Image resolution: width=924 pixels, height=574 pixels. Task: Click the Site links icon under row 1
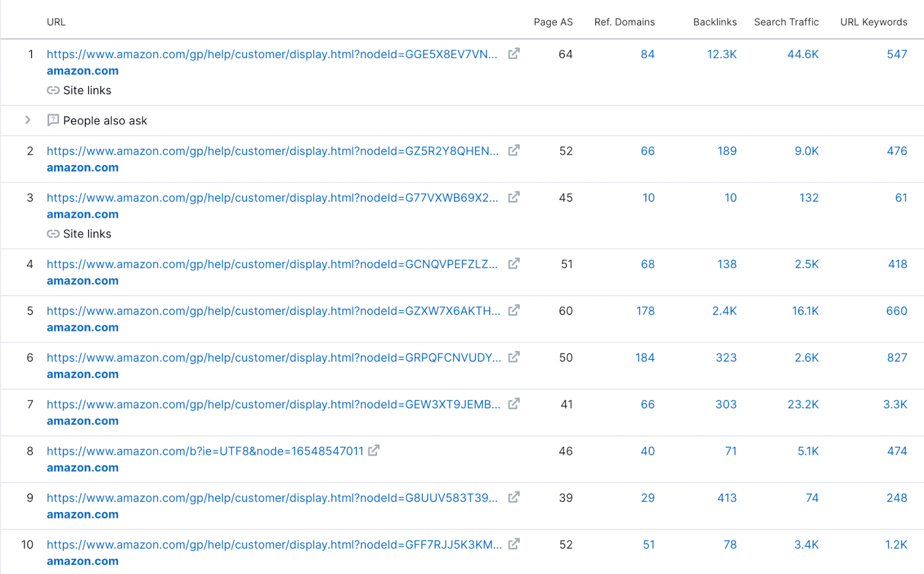(53, 90)
